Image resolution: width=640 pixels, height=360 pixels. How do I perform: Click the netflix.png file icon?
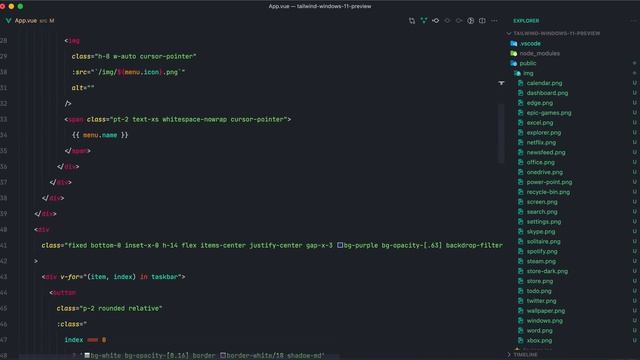pyautogui.click(x=520, y=142)
